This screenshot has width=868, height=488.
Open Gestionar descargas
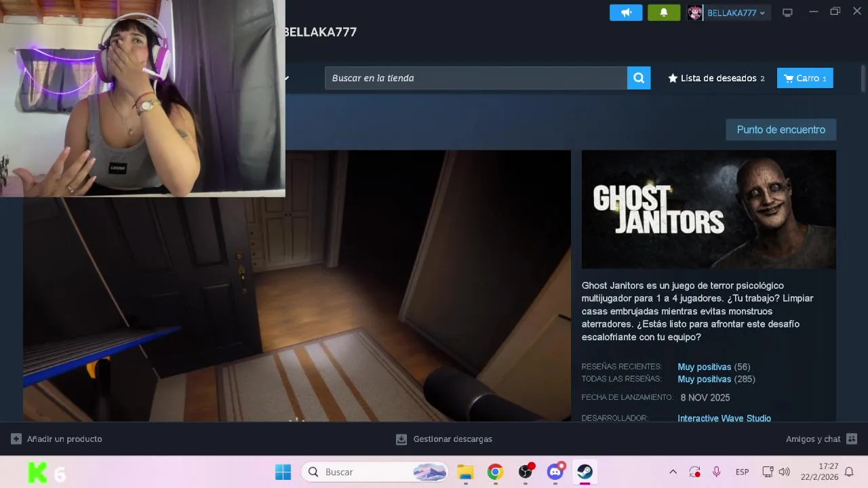tap(444, 439)
